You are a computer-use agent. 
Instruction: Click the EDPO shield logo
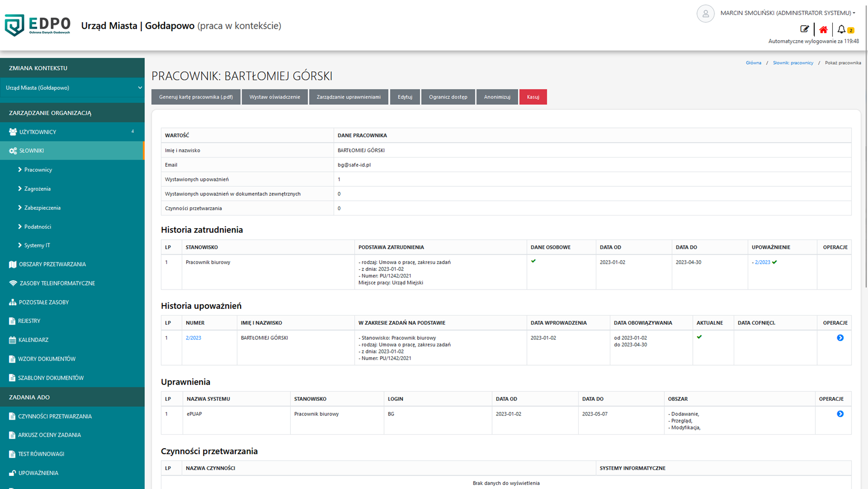point(15,25)
